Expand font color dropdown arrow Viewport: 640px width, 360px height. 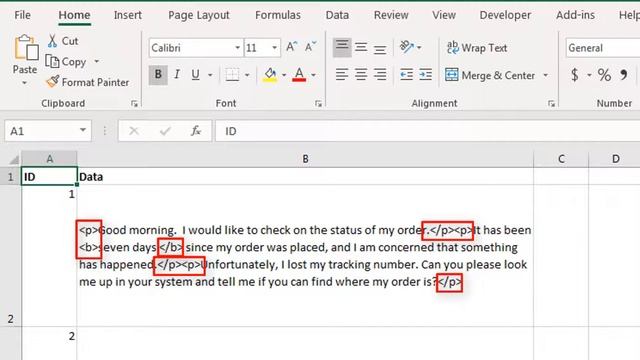point(313,75)
